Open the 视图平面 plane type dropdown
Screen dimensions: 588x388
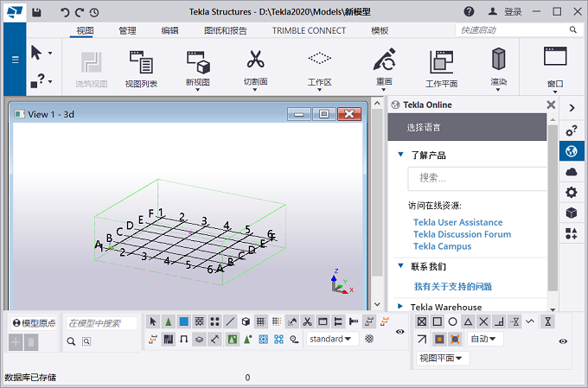[x=443, y=359]
